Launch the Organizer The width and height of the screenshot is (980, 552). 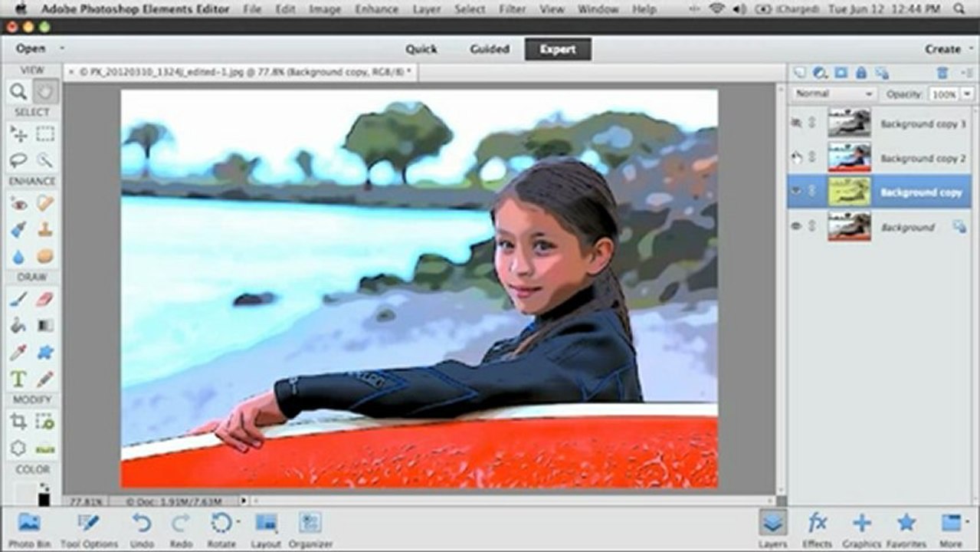tap(310, 529)
